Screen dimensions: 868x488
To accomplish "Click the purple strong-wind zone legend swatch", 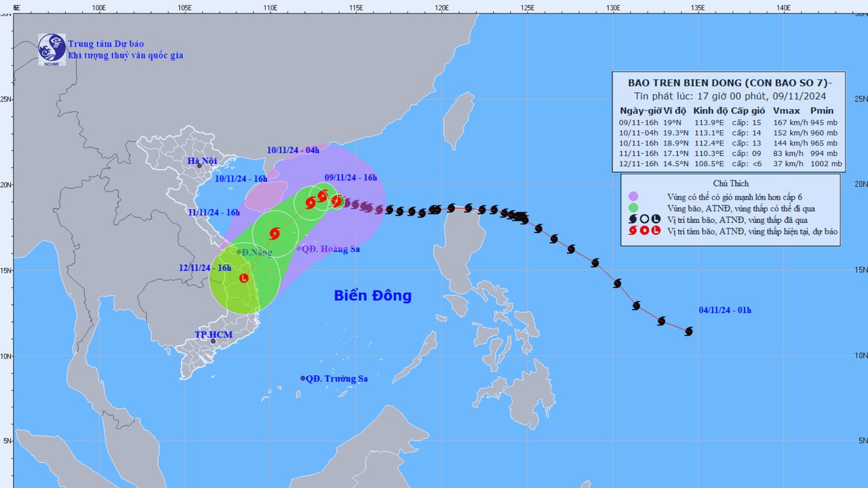I will (633, 196).
